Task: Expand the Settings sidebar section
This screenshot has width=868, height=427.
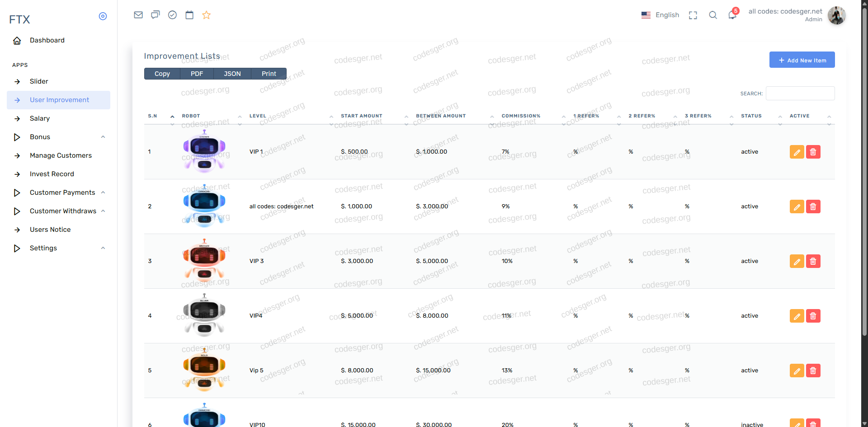Action: coord(43,248)
